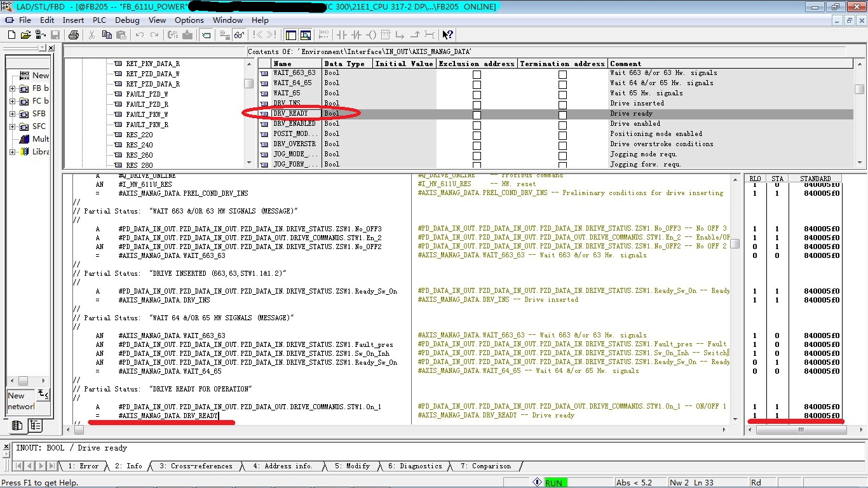Insert a normally open contact from toolbar
The image size is (868, 488).
[x=342, y=35]
